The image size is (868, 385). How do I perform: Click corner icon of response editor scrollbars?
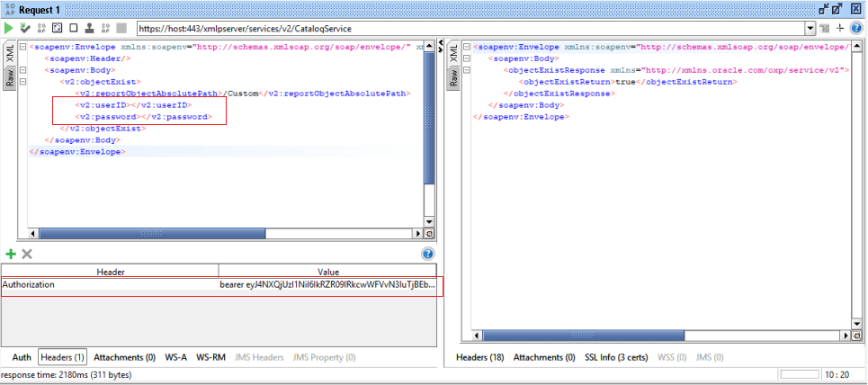pos(856,336)
